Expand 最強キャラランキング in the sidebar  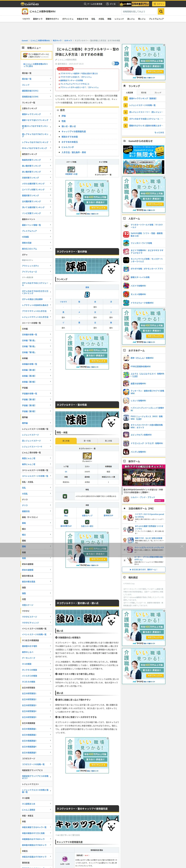click(x=37, y=114)
